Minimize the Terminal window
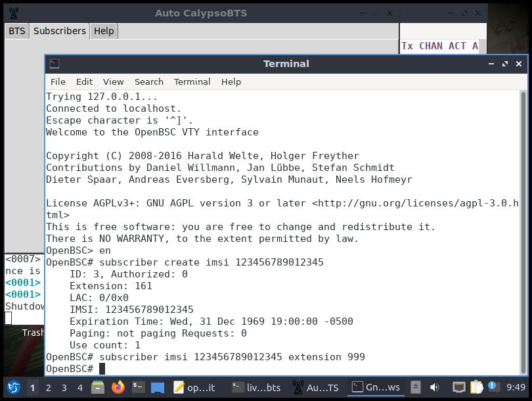Image resolution: width=532 pixels, height=401 pixels. tap(491, 64)
